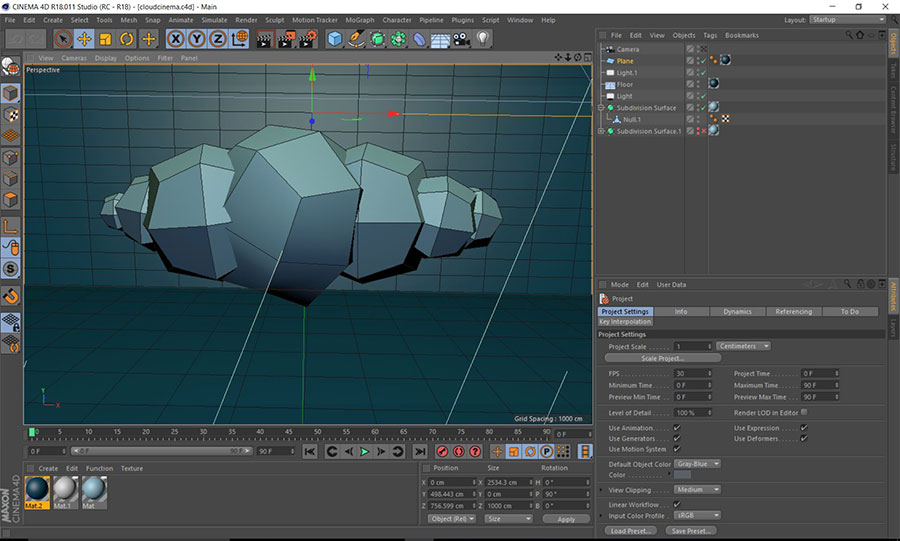Toggle the Enable Snap magnet icon
Screen dimensions: 900x541
point(10,297)
